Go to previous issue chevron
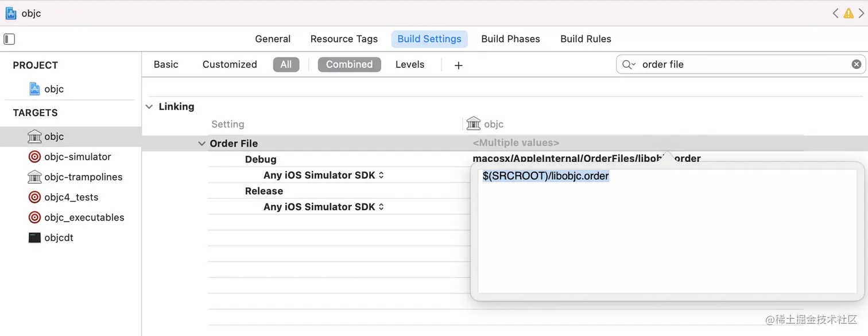The width and height of the screenshot is (868, 336). 835,13
